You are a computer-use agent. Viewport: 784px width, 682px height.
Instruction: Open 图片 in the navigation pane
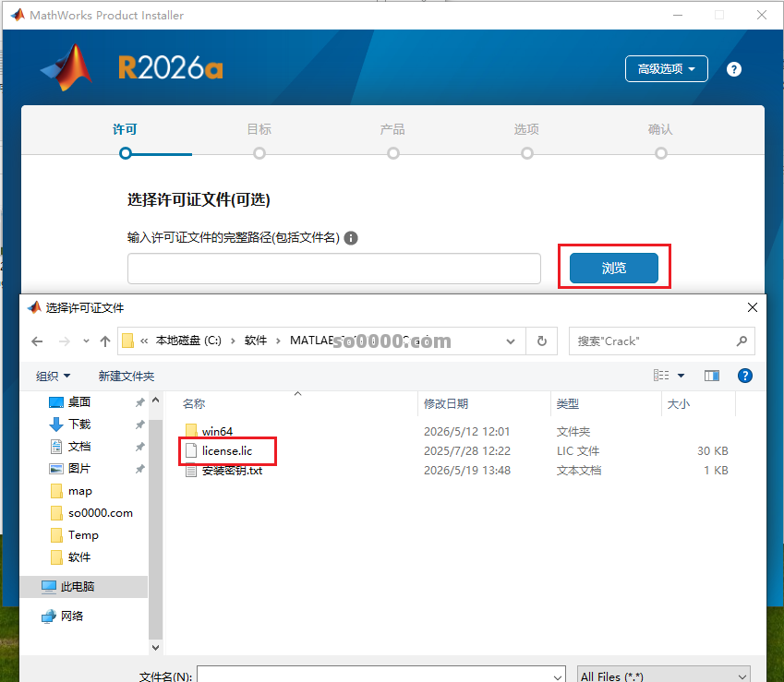79,468
